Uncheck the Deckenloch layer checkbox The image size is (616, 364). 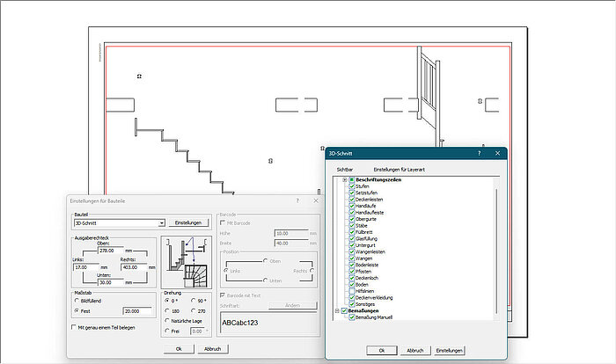tap(352, 278)
